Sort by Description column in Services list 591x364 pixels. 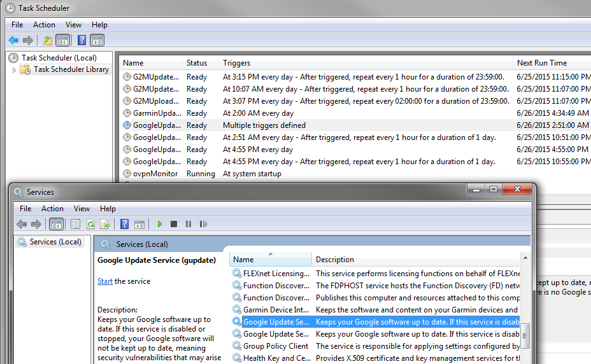pos(416,259)
